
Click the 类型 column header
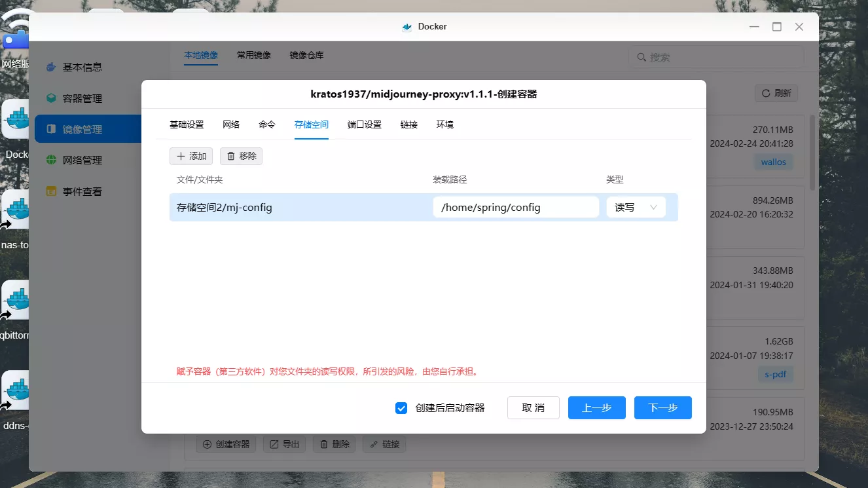click(x=615, y=179)
